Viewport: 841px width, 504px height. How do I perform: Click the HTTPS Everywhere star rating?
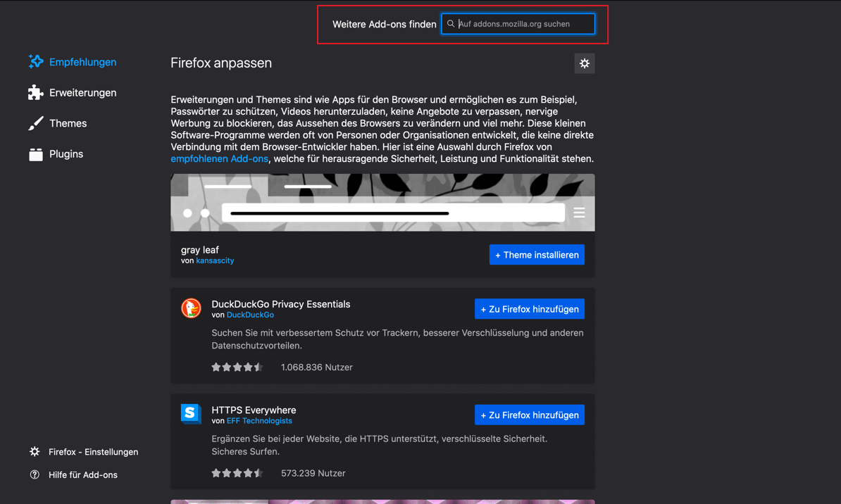237,473
